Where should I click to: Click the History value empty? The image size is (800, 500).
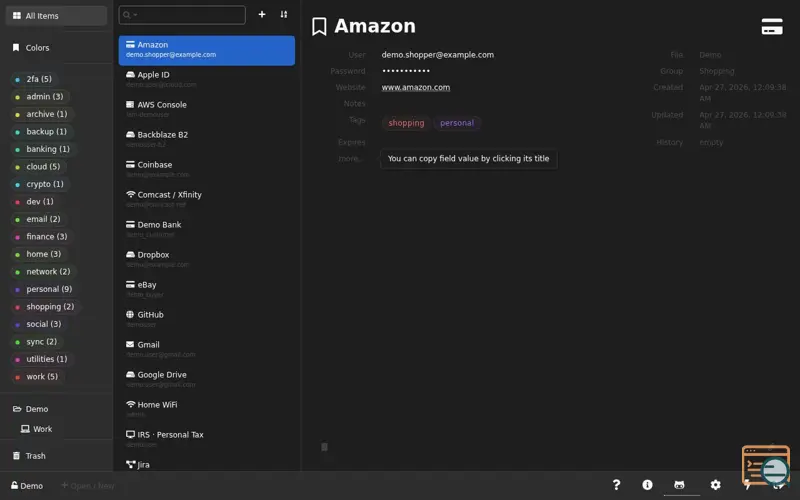(x=711, y=142)
